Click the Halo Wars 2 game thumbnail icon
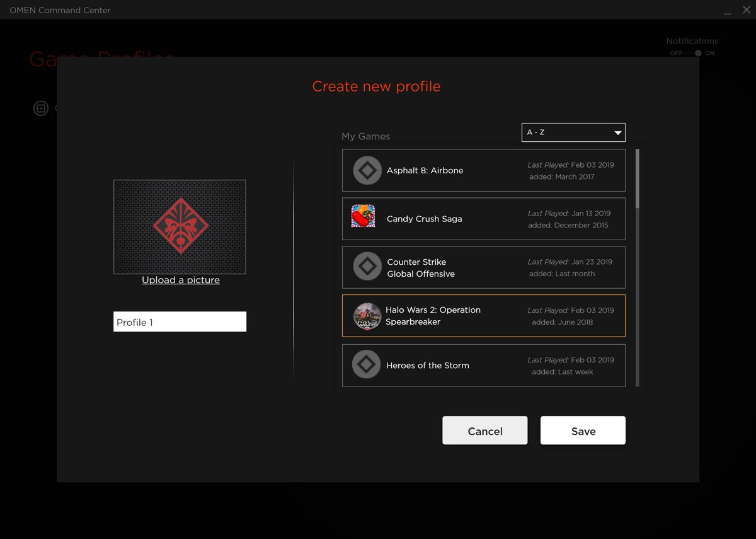This screenshot has height=539, width=756. click(x=367, y=315)
